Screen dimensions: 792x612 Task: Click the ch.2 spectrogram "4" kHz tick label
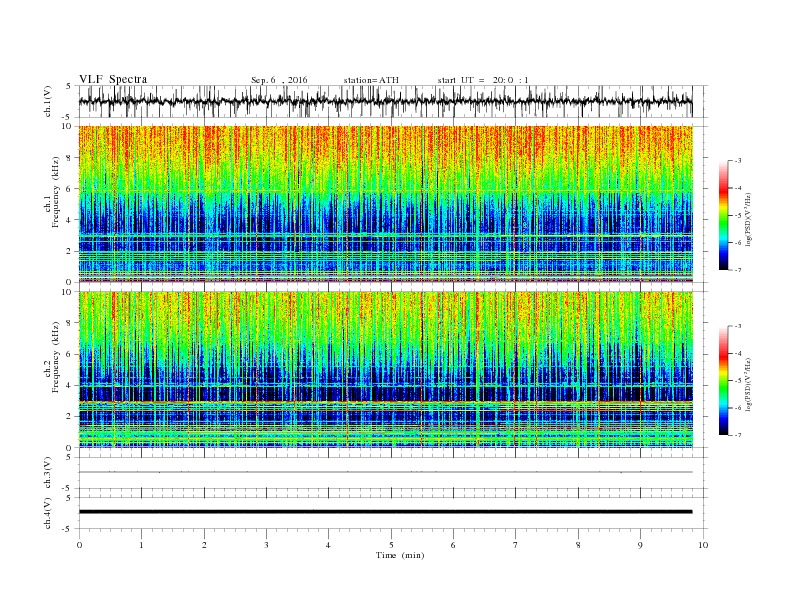(69, 386)
